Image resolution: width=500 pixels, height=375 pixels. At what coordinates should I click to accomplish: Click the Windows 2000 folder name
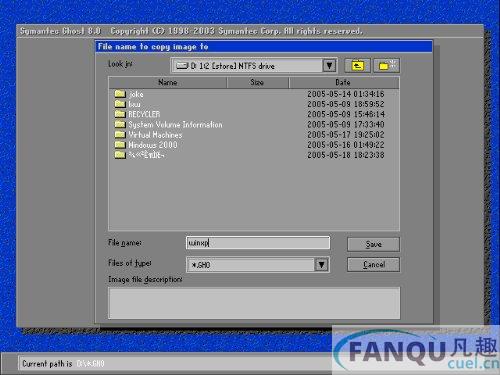153,145
